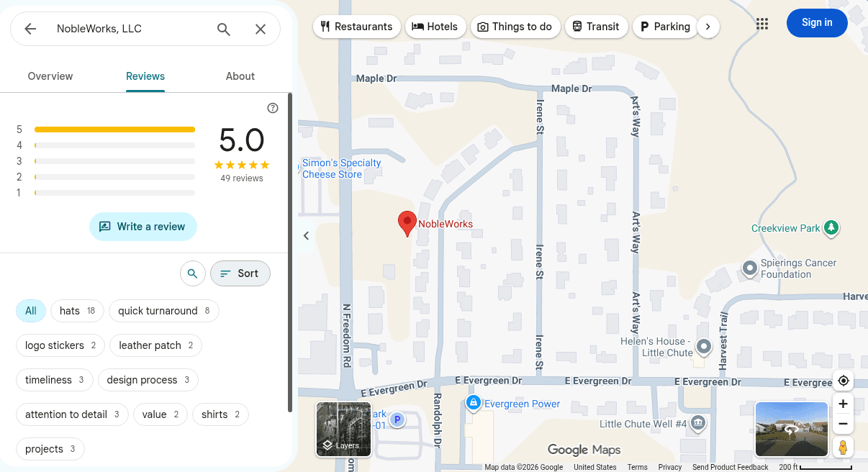The image size is (868, 472).
Task: Click Helen's House Little Chute marker
Action: [x=704, y=348]
